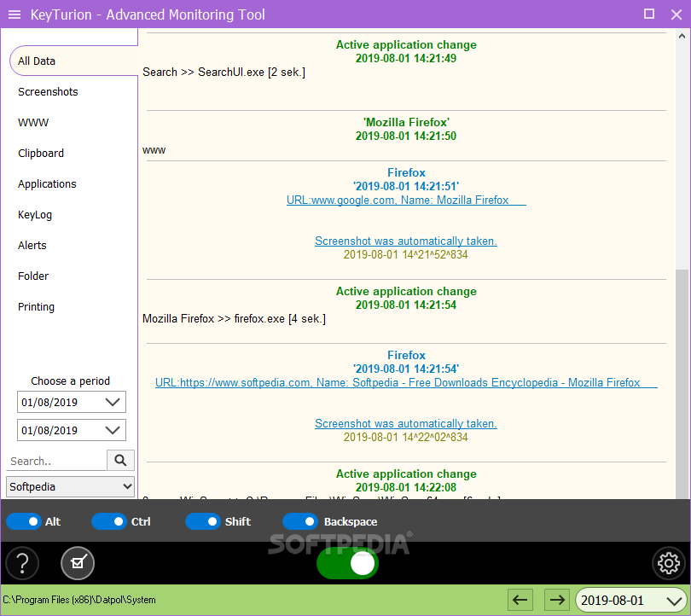Open screenshot link above 14^22^02^834
This screenshot has width=691, height=616.
tap(406, 423)
